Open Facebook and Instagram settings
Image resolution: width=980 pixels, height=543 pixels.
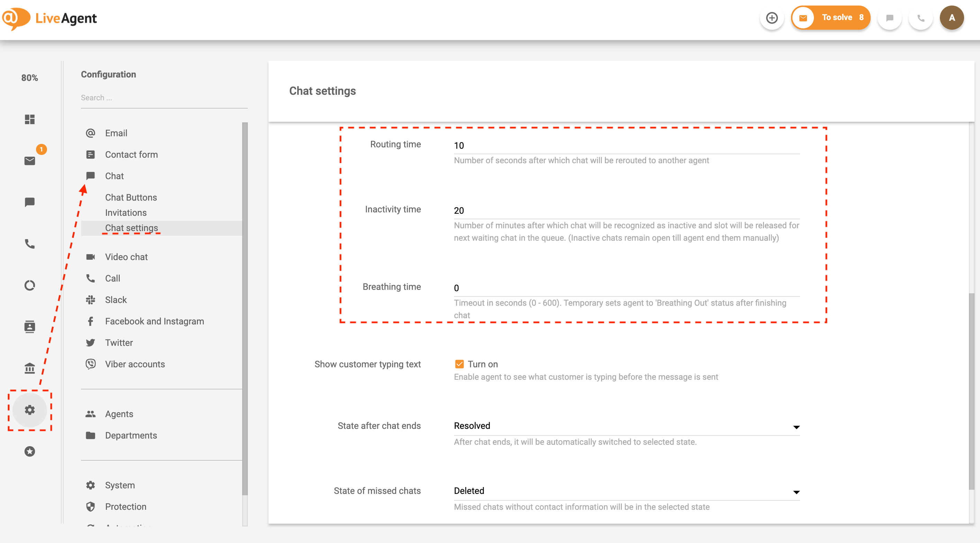click(91, 321)
